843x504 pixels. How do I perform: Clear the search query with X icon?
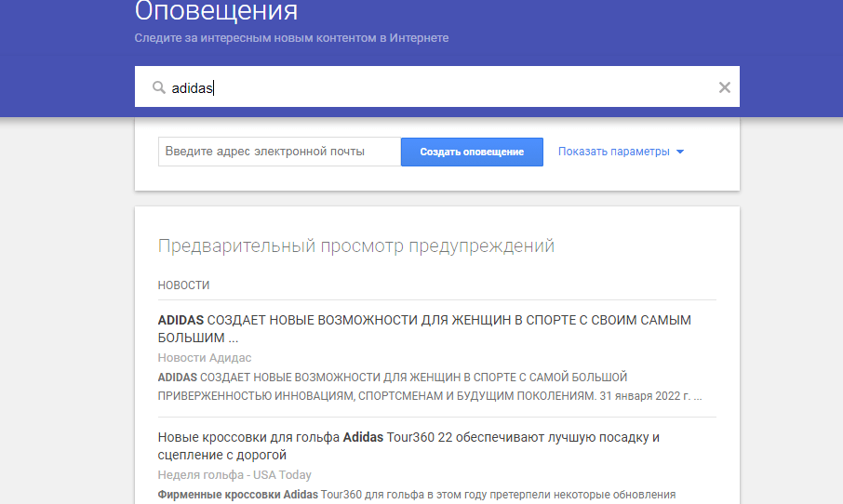[x=725, y=87]
